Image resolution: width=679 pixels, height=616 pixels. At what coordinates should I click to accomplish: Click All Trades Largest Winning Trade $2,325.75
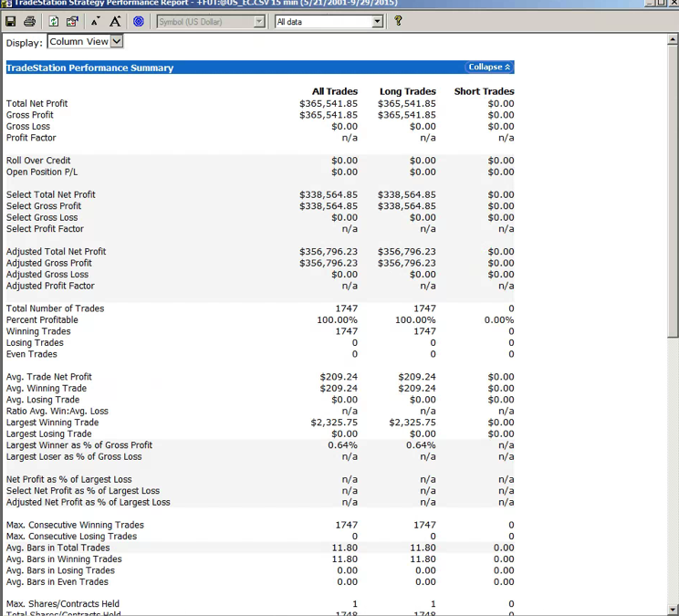point(334,423)
